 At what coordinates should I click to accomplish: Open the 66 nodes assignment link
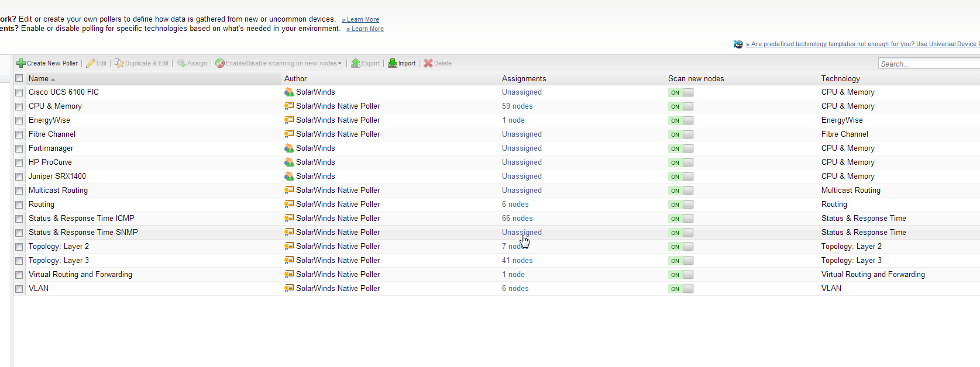(517, 218)
